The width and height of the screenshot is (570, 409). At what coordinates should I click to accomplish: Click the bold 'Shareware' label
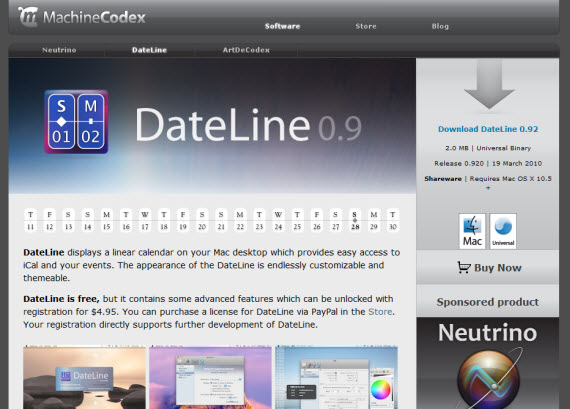tap(443, 179)
